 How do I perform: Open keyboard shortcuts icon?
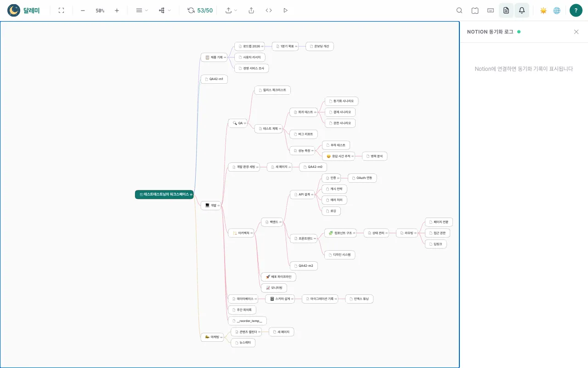pyautogui.click(x=491, y=10)
